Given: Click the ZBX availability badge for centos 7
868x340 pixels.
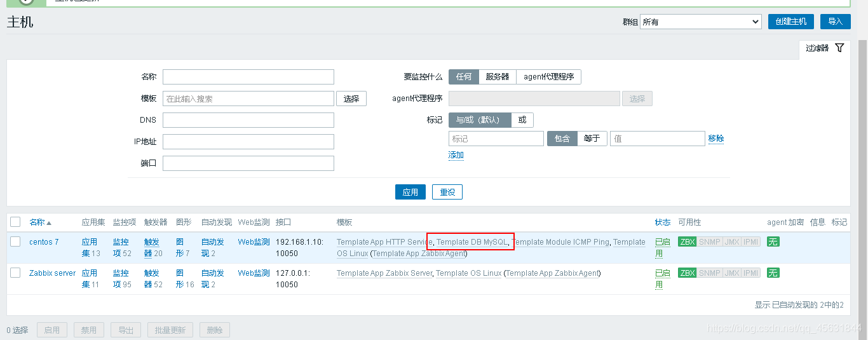Looking at the screenshot, I should tap(688, 241).
